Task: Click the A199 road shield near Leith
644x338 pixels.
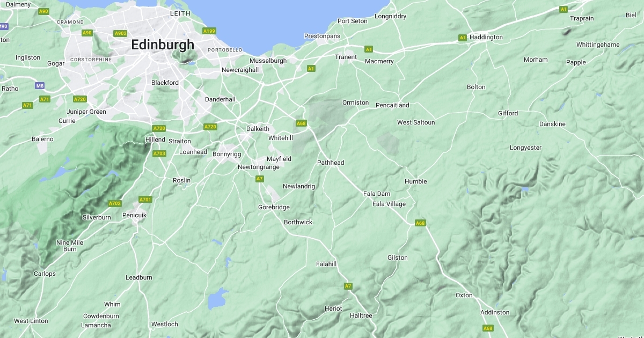Action: pyautogui.click(x=209, y=31)
